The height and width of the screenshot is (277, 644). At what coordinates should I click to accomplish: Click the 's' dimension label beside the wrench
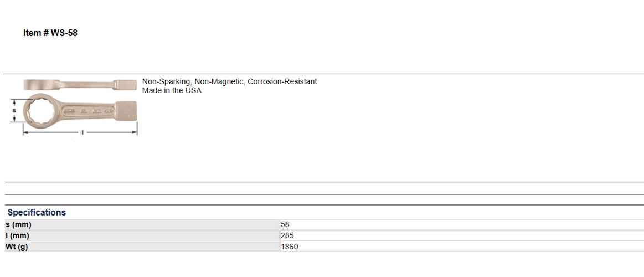(x=14, y=111)
